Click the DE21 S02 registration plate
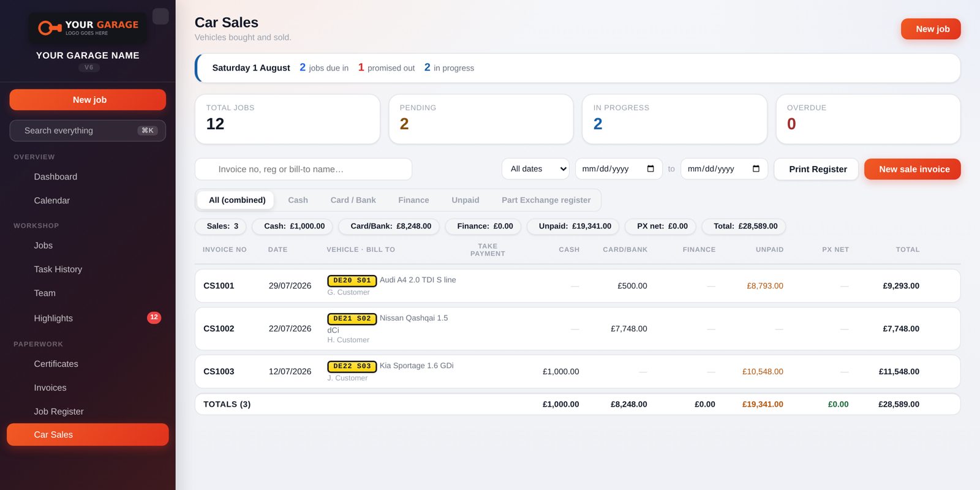Viewport: 980px width, 490px height. 352,318
